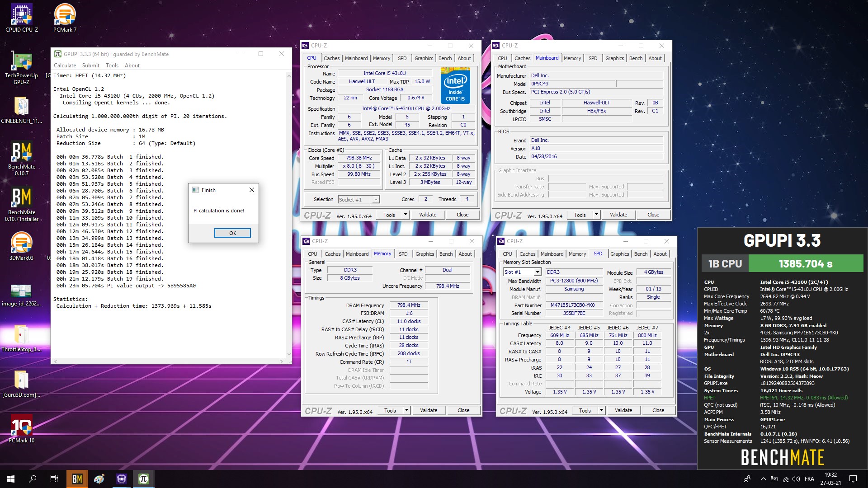Open the image_id_2262 desktop file
This screenshot has width=868, height=488.
tap(21, 295)
